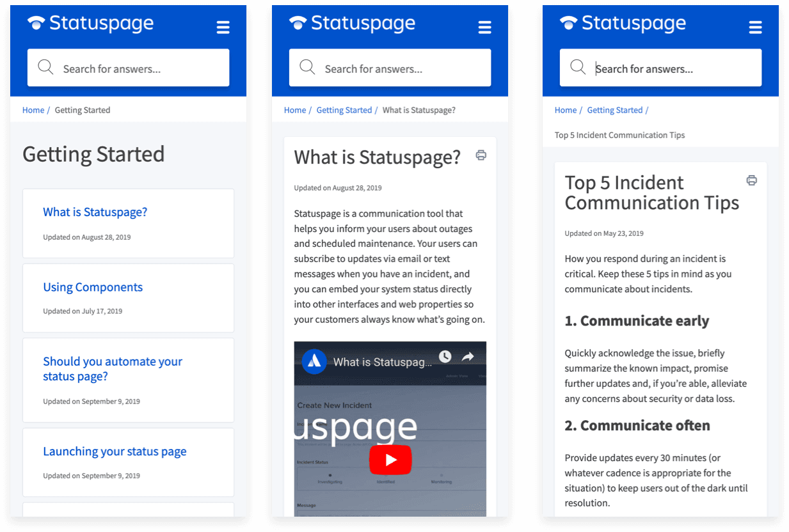The width and height of the screenshot is (789, 532).
Task: Click the Getting Started breadcrumb link
Action: click(345, 109)
